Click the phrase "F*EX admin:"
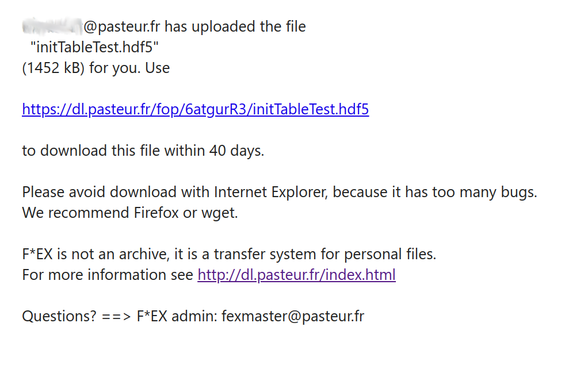The height and width of the screenshot is (369, 588). tap(177, 316)
